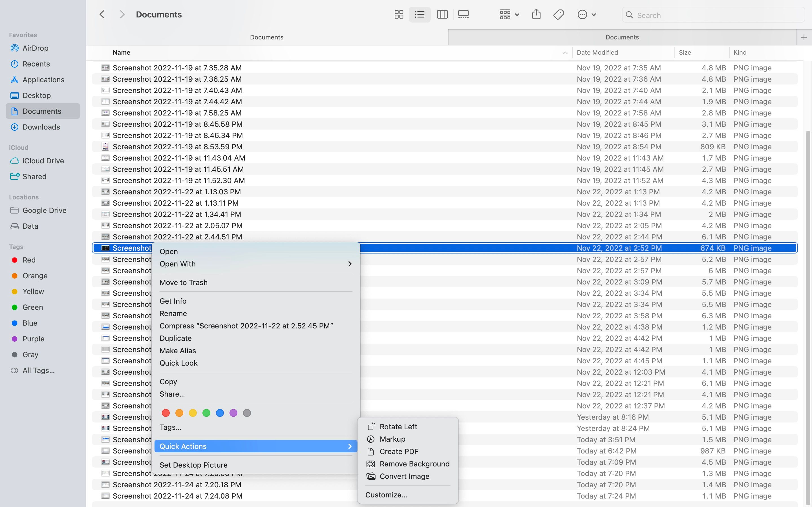Viewport: 812px width, 507px height.
Task: Switch to column view in toolbar
Action: (442, 14)
